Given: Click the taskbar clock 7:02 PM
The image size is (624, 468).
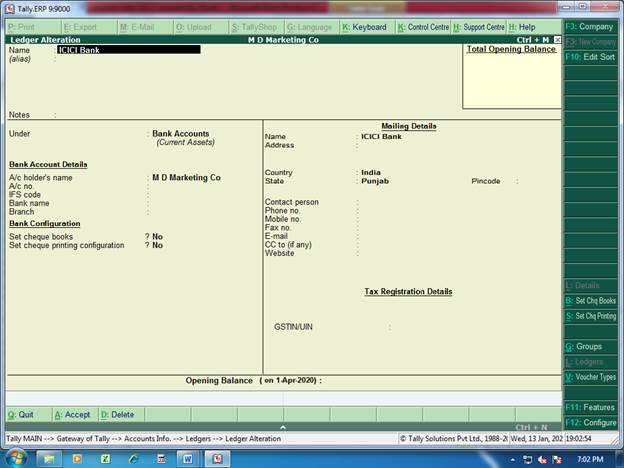Looking at the screenshot, I should (x=590, y=459).
